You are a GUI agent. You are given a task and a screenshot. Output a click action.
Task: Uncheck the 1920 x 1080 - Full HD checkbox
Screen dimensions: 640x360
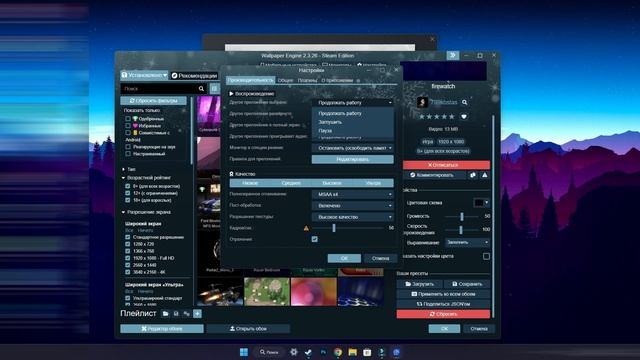click(128, 258)
